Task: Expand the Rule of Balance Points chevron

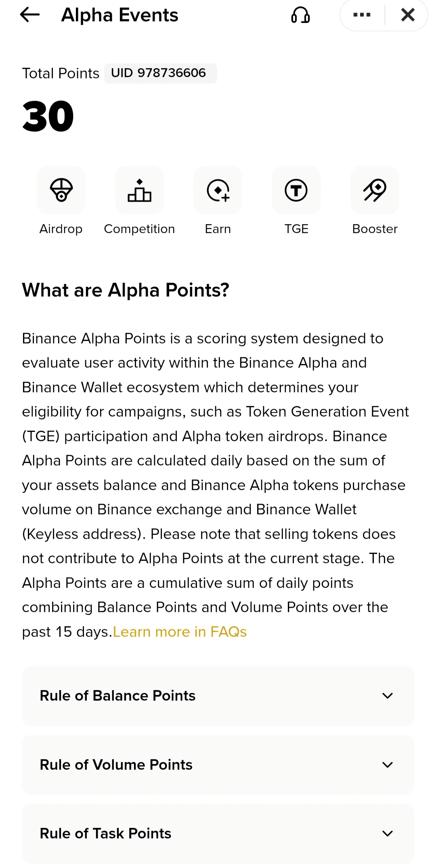Action: point(388,696)
